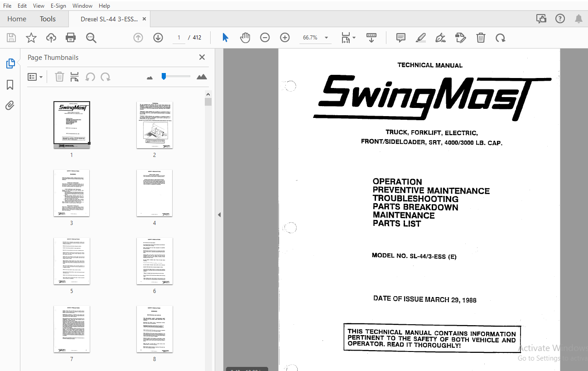Image resolution: width=588 pixels, height=371 pixels.
Task: Bookmark this file with the star icon
Action: (x=31, y=38)
